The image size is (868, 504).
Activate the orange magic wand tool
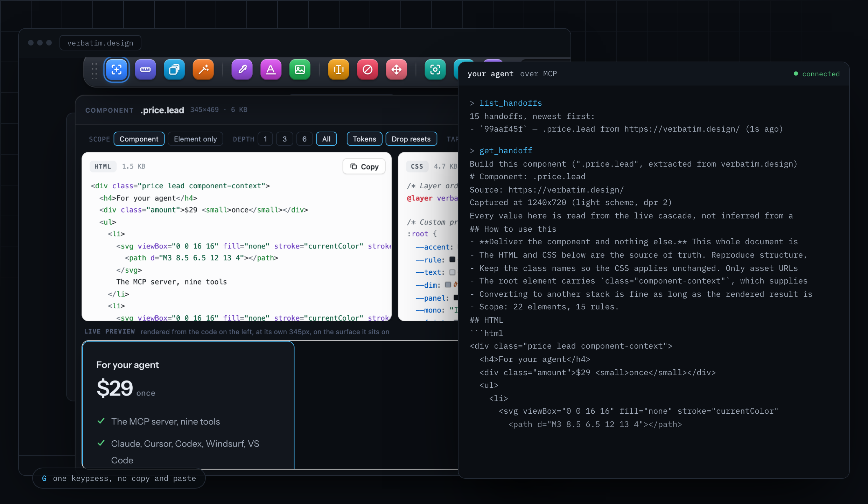203,70
